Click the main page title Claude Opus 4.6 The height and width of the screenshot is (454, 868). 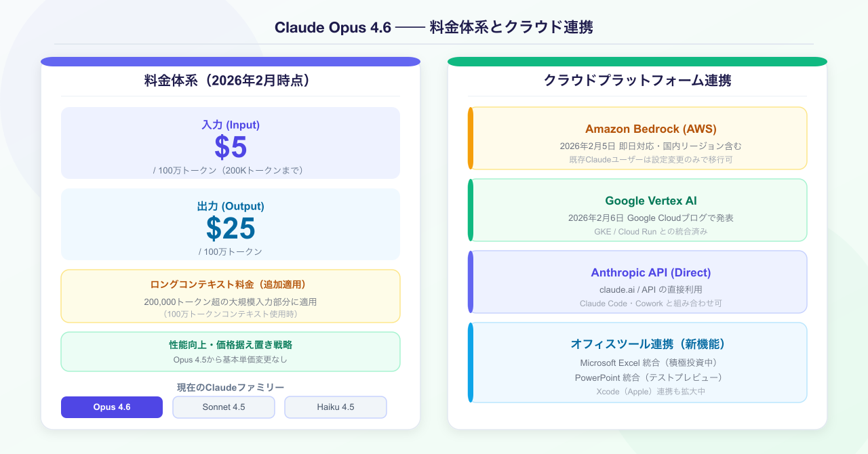pos(434,27)
